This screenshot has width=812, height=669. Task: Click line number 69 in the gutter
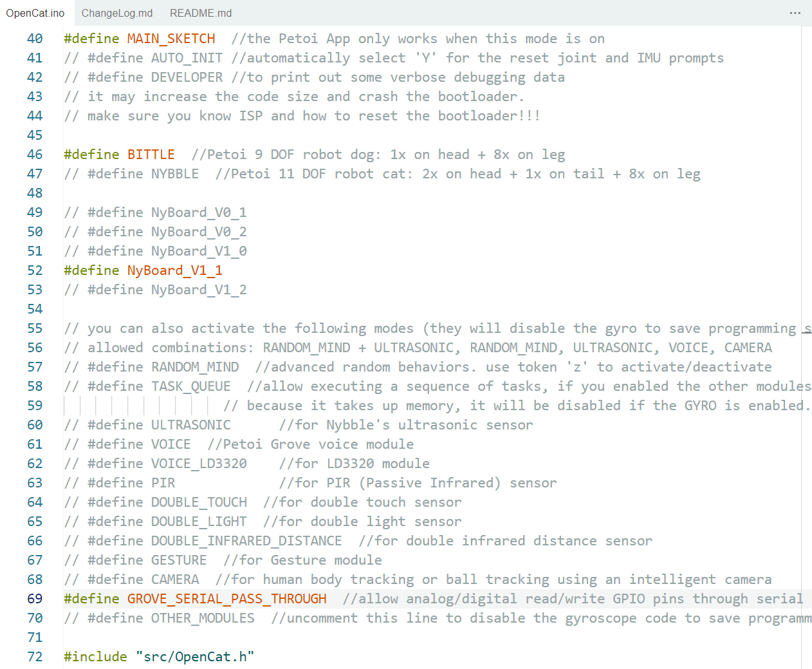(35, 599)
